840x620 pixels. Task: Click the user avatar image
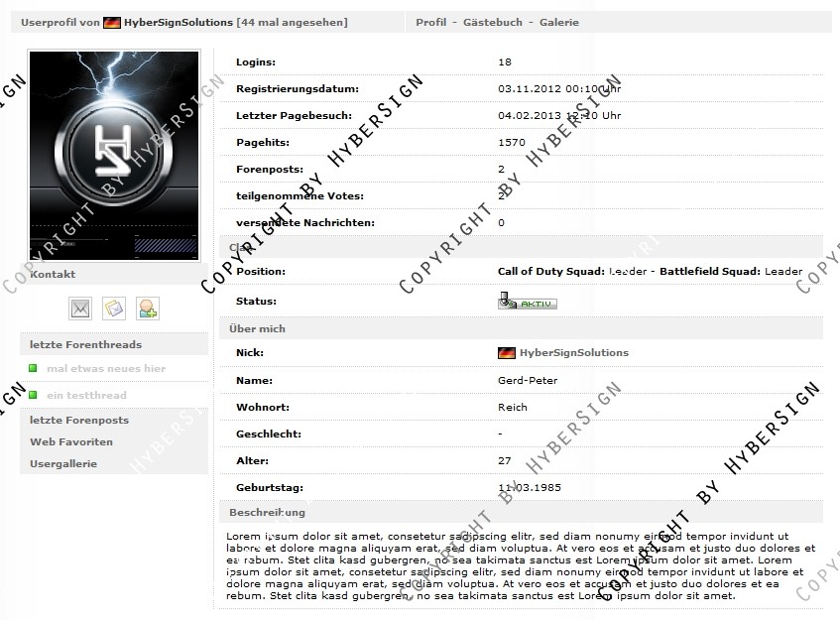click(114, 156)
